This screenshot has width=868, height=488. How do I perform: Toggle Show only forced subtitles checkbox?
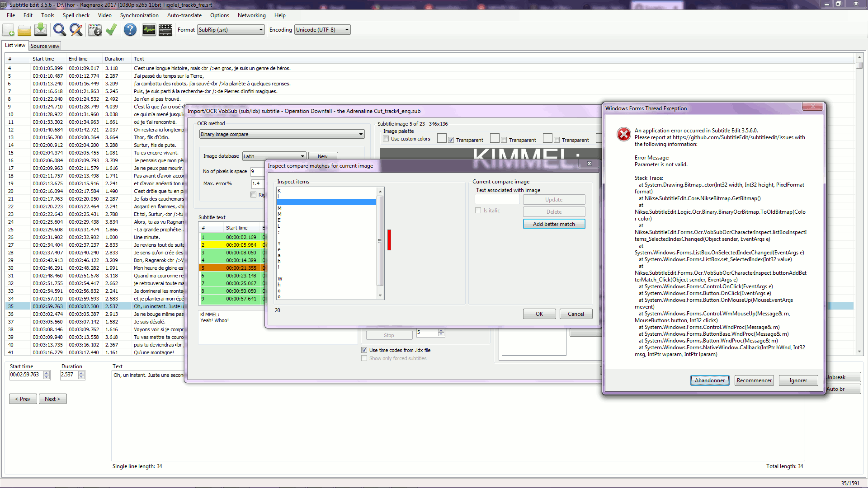tap(364, 358)
